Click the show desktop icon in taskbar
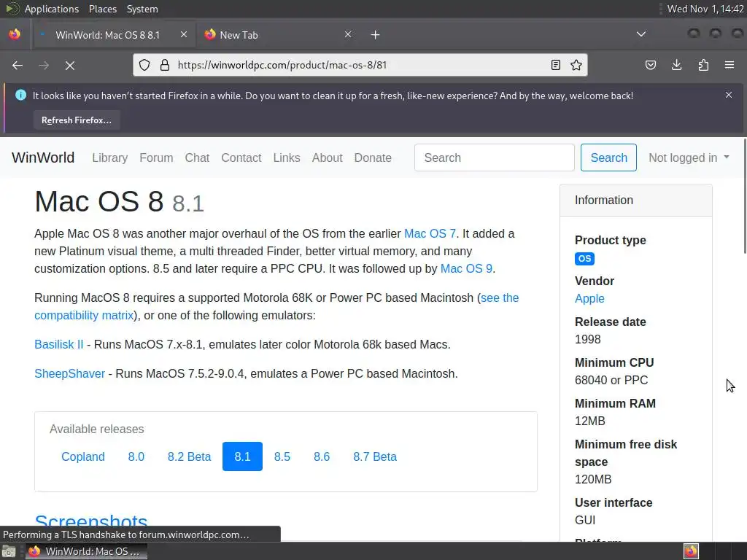The height and width of the screenshot is (560, 747). (x=9, y=551)
